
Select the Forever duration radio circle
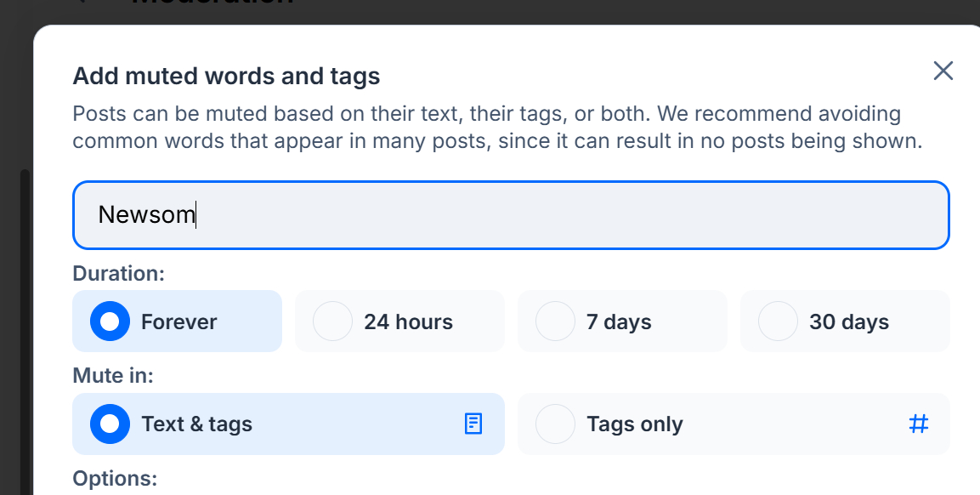tap(110, 321)
